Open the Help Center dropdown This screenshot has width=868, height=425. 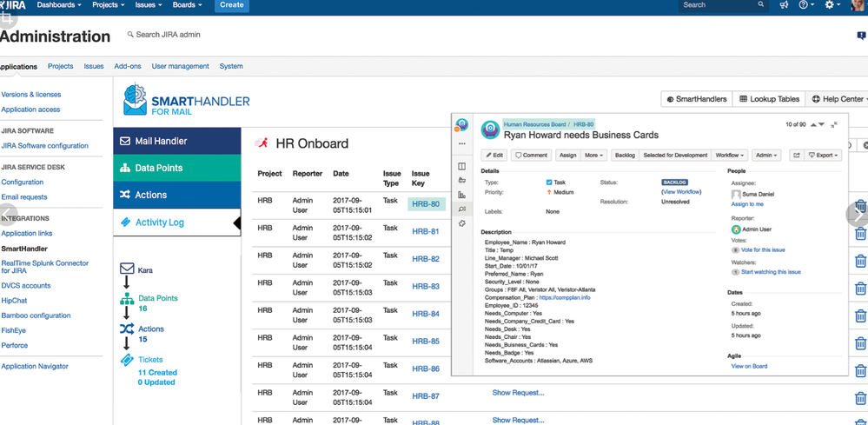(x=837, y=99)
